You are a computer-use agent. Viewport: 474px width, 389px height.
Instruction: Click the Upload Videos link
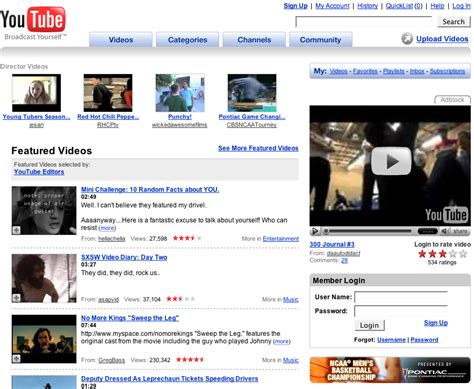point(442,39)
